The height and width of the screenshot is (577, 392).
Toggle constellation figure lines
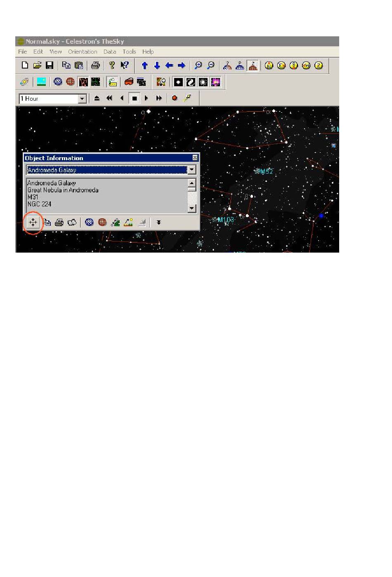83,82
